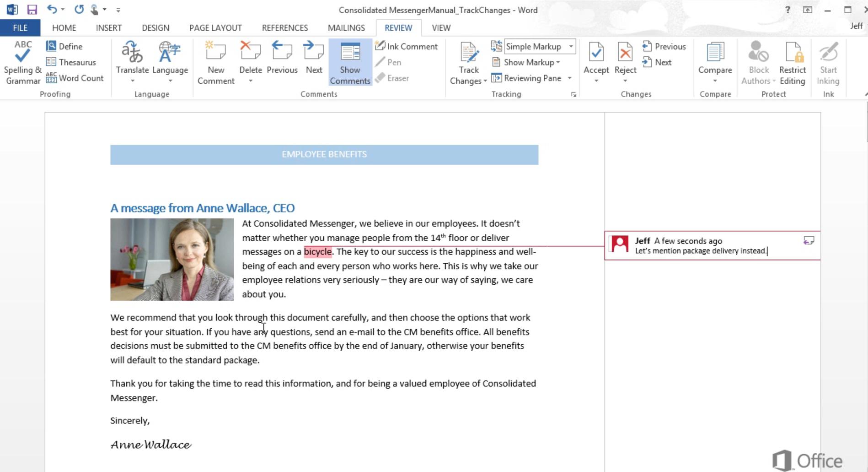This screenshot has width=868, height=472.
Task: Go to Next comment in Comments group
Action: pyautogui.click(x=314, y=58)
